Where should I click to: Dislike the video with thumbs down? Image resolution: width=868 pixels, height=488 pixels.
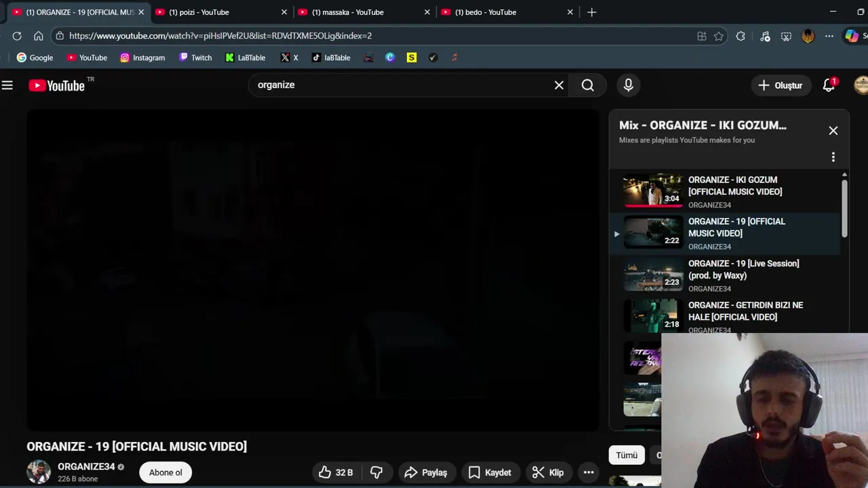[376, 472]
